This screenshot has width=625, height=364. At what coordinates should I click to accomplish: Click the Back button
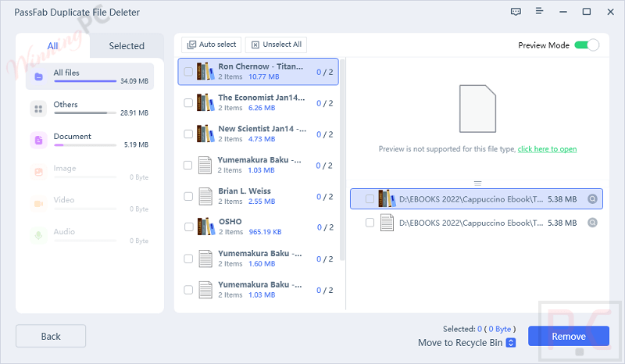[51, 336]
